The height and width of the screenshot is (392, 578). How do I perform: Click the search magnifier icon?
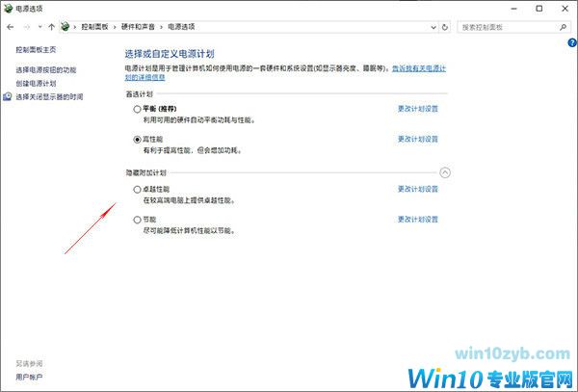click(x=563, y=27)
